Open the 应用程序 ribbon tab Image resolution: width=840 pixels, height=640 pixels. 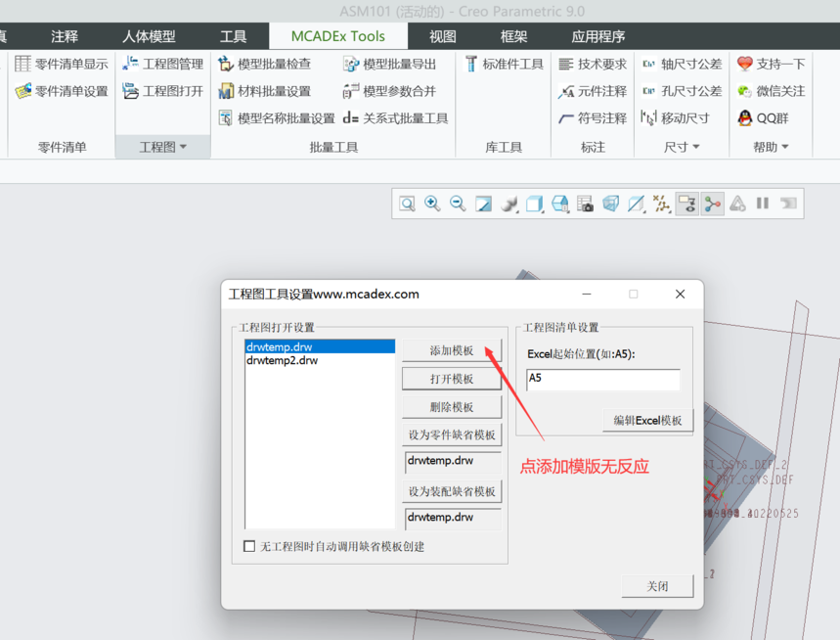[597, 36]
